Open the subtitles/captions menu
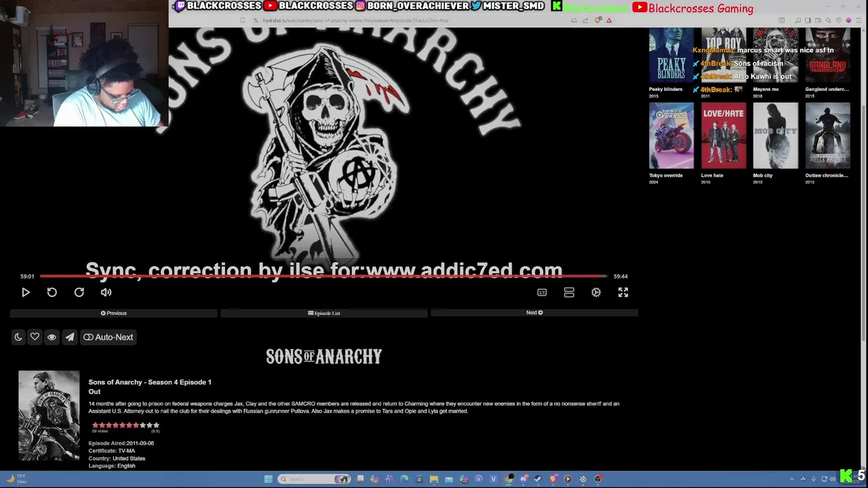The width and height of the screenshot is (868, 488). pyautogui.click(x=542, y=292)
